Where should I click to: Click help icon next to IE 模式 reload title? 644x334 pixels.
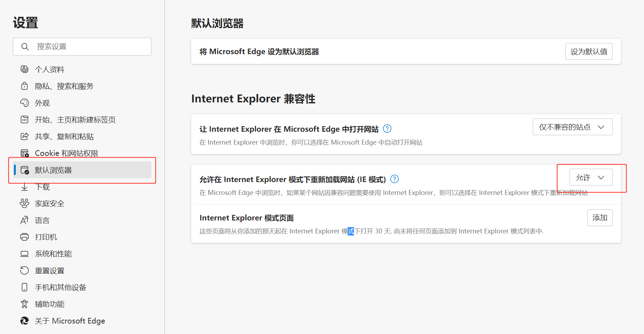395,179
